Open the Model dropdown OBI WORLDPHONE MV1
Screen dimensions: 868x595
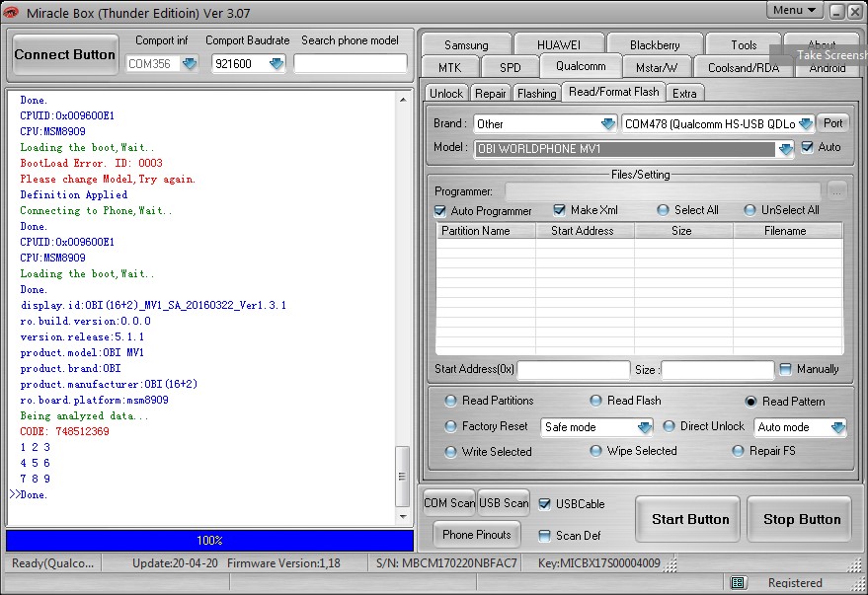[x=785, y=149]
